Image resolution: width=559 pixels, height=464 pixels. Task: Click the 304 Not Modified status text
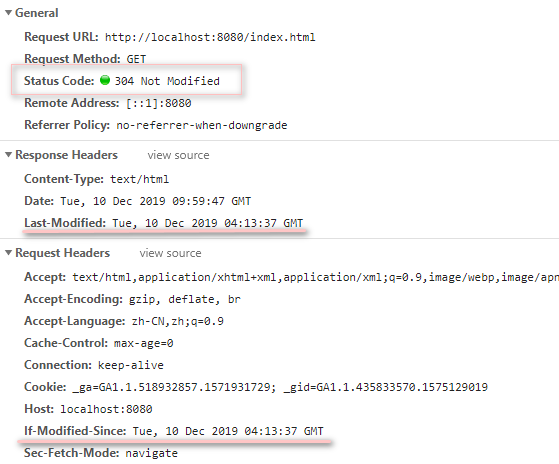[167, 81]
